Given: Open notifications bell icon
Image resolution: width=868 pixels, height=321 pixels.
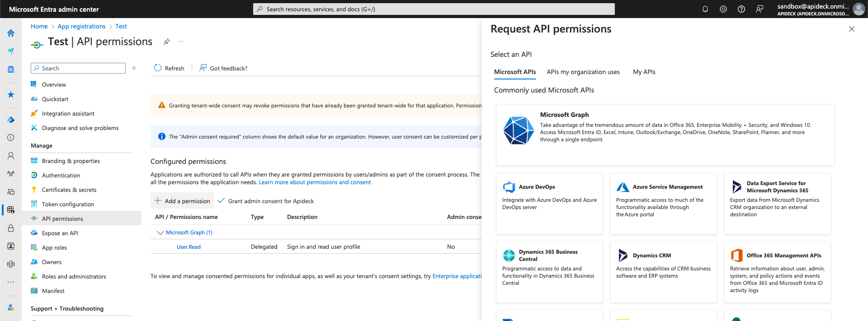Looking at the screenshot, I should [705, 9].
